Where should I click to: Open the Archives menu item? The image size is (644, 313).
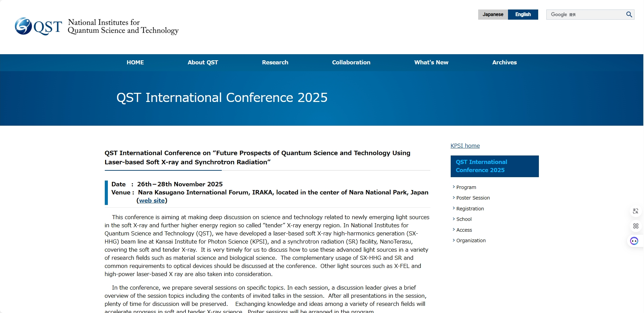pos(504,62)
